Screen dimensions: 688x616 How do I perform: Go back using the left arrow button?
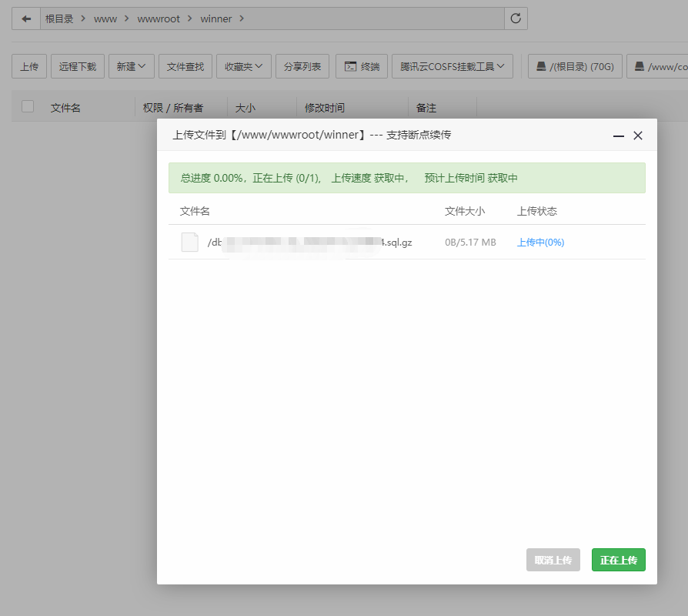pos(26,19)
